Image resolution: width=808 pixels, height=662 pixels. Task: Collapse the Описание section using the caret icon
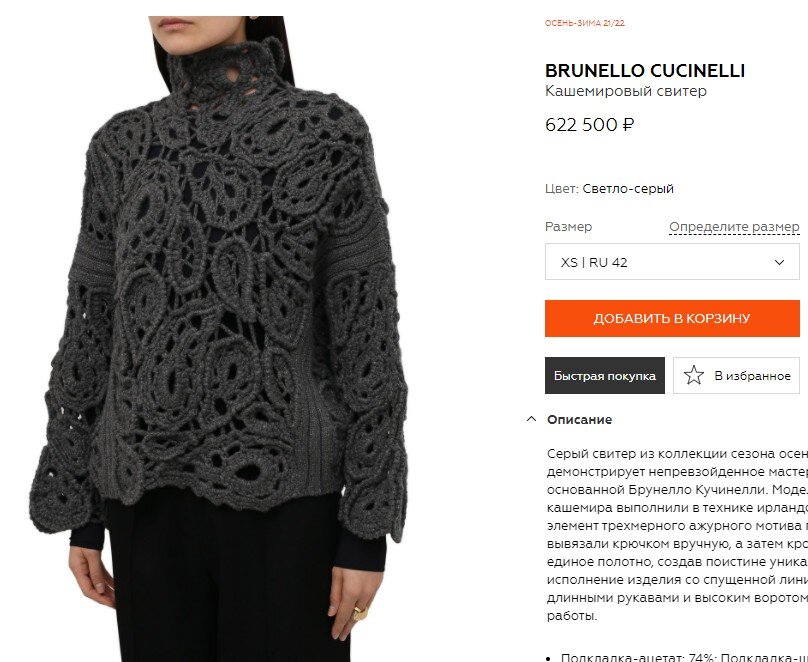click(531, 419)
